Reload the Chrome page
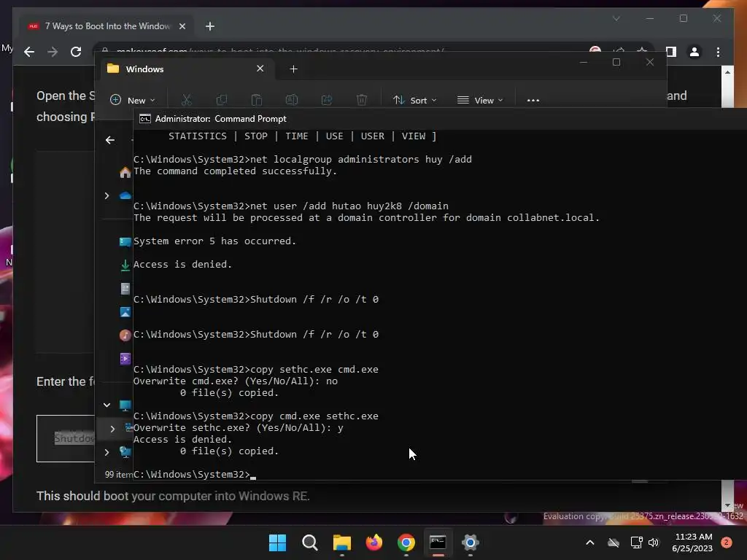 click(x=76, y=52)
